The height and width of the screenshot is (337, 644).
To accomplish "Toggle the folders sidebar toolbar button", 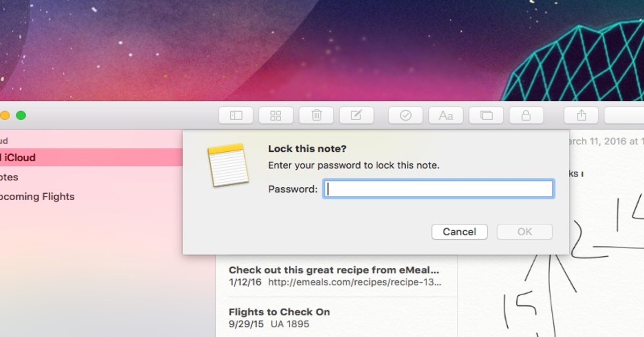I will (236, 115).
